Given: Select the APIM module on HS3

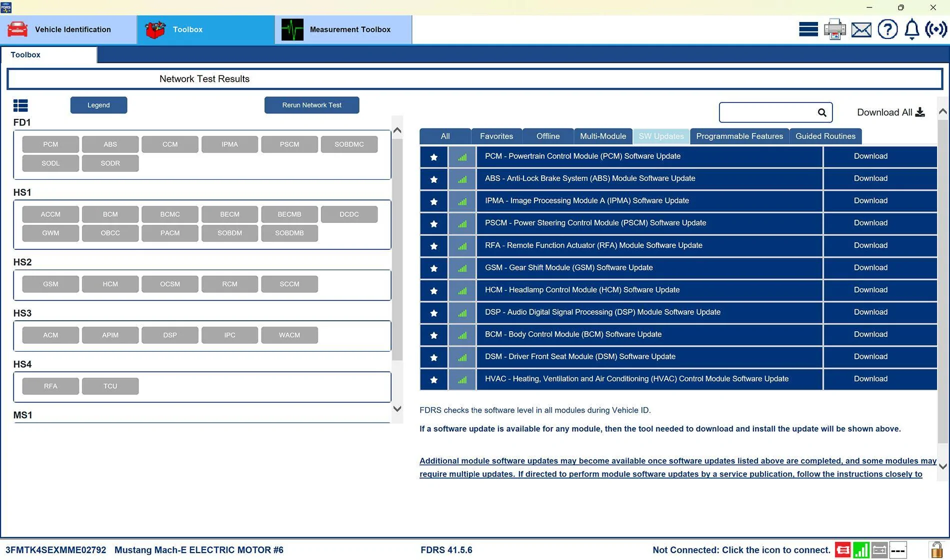Looking at the screenshot, I should point(110,335).
